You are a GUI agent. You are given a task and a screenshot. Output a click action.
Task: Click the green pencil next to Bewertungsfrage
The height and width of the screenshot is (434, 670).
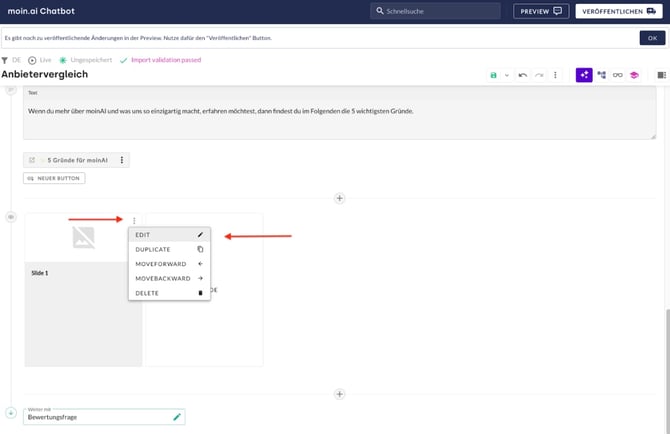(x=177, y=416)
